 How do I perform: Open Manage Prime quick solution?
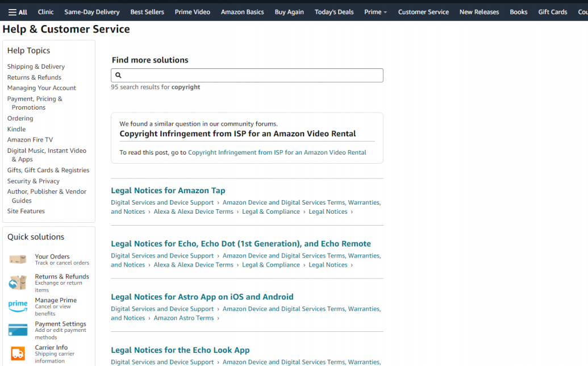(x=56, y=300)
